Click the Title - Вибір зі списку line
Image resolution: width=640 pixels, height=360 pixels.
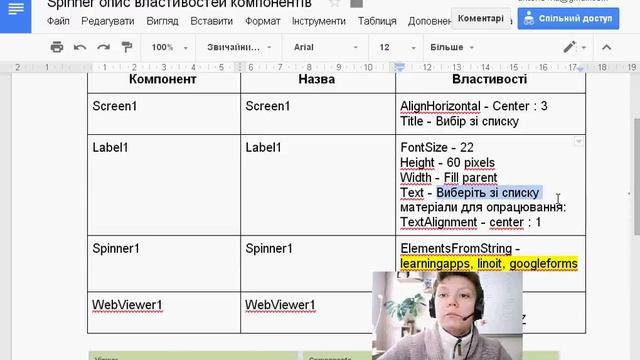point(459,121)
